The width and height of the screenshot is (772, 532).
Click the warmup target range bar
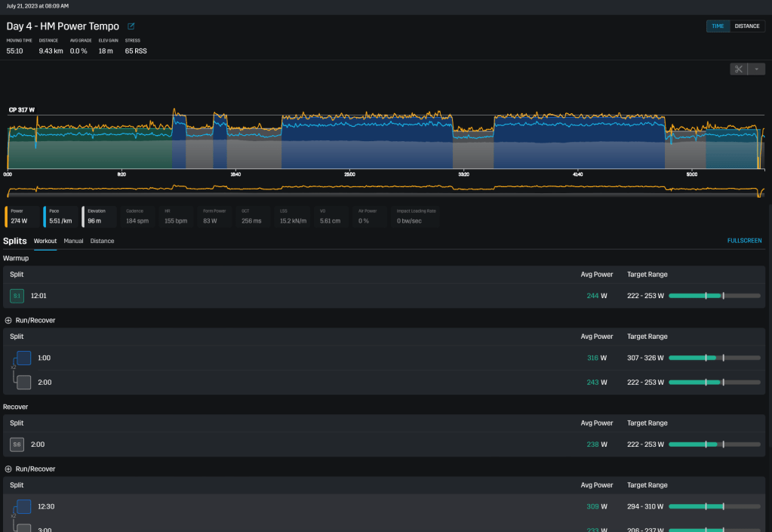coord(714,296)
